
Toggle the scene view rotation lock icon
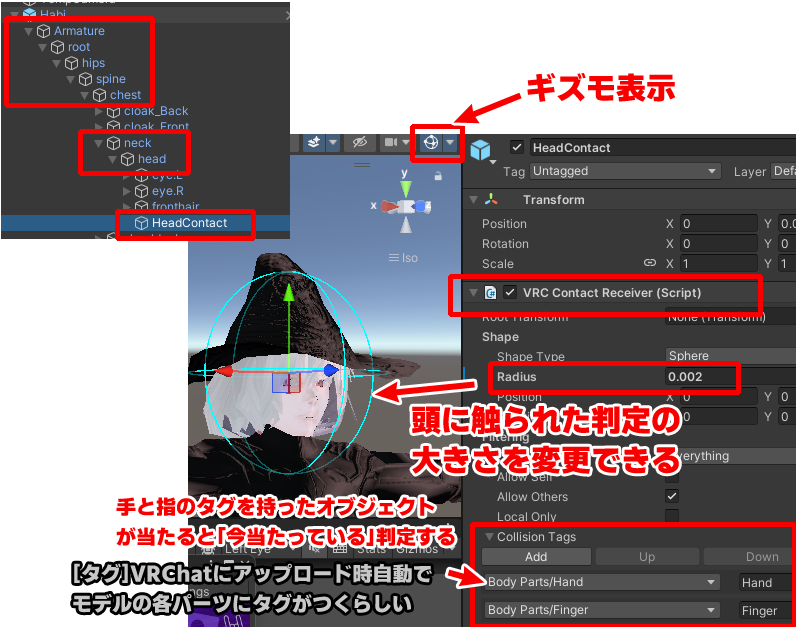tap(438, 176)
